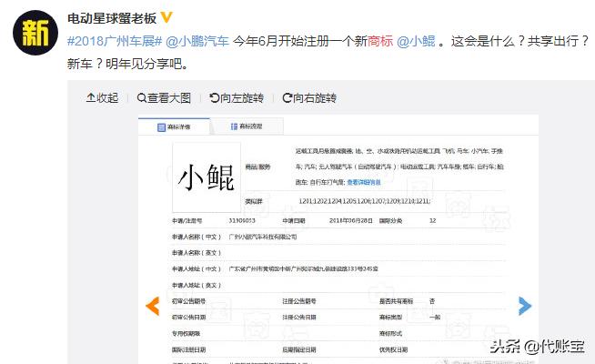Click the 申请人地址（英文） label
This screenshot has width=595, height=364.
[197, 285]
